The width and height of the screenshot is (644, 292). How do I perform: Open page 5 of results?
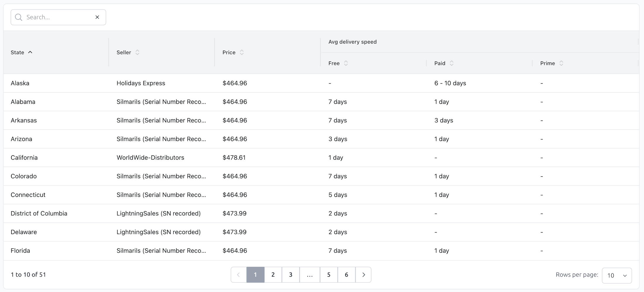[328, 275]
